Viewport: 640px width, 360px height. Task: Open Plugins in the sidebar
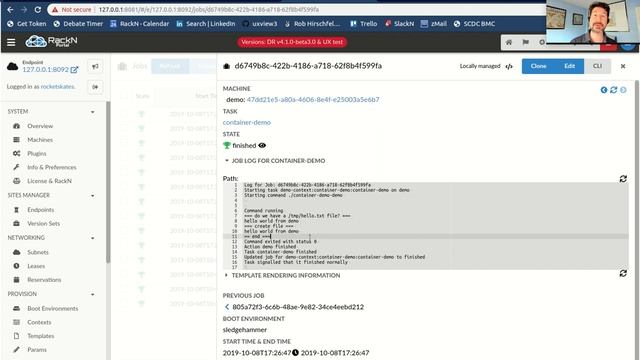pos(37,153)
